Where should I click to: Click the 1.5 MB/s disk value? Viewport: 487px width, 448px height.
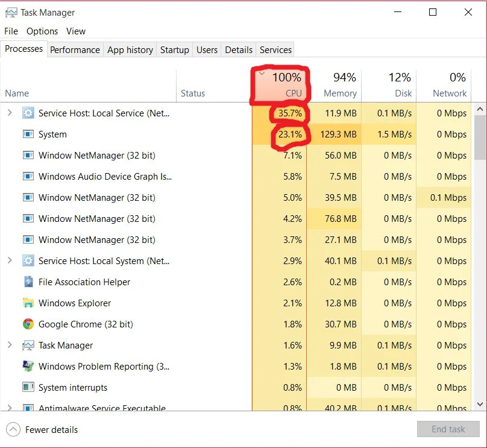tap(394, 134)
